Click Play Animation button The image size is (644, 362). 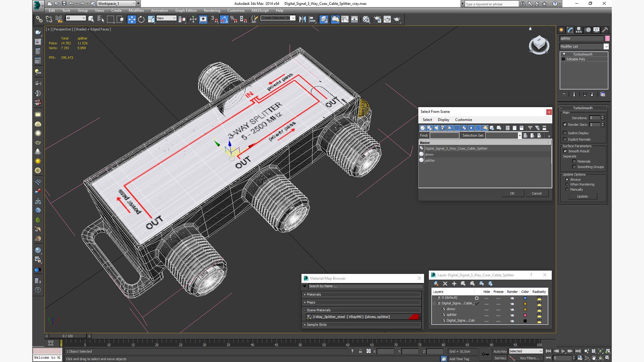tap(563, 351)
